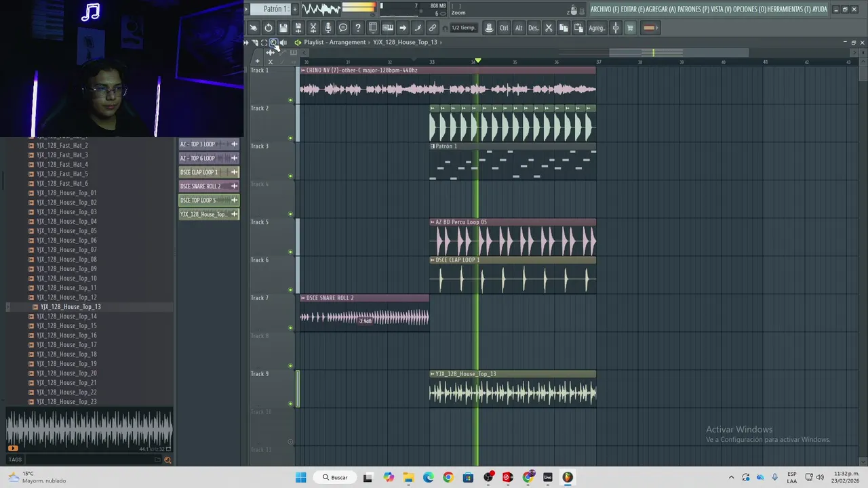The height and width of the screenshot is (488, 868).
Task: Open the EDITAR (E) menu
Action: click(x=634, y=9)
